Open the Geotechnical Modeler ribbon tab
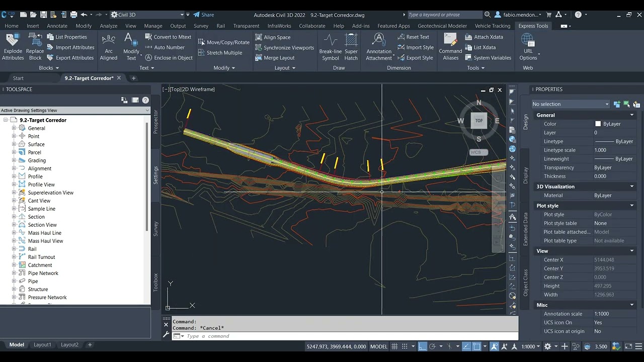 coord(442,26)
